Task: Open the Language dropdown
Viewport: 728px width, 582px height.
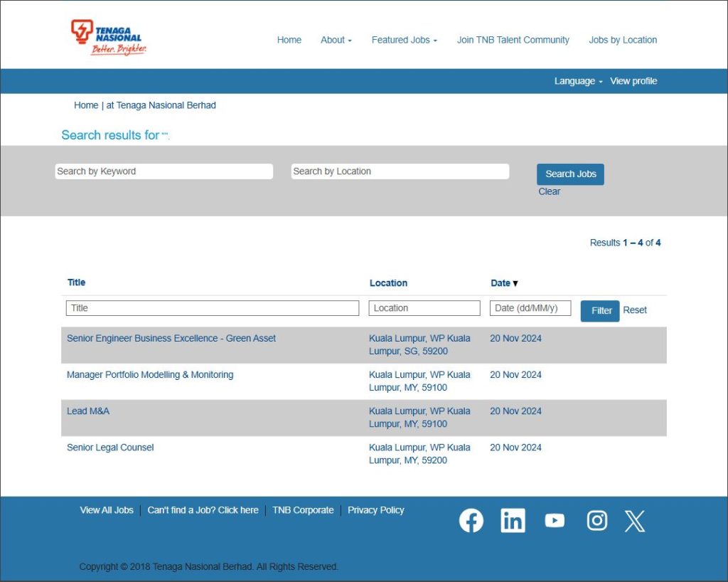Action: coord(578,81)
